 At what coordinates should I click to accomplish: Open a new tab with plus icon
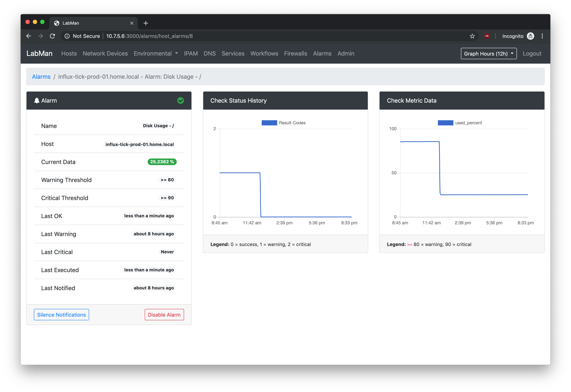[146, 23]
